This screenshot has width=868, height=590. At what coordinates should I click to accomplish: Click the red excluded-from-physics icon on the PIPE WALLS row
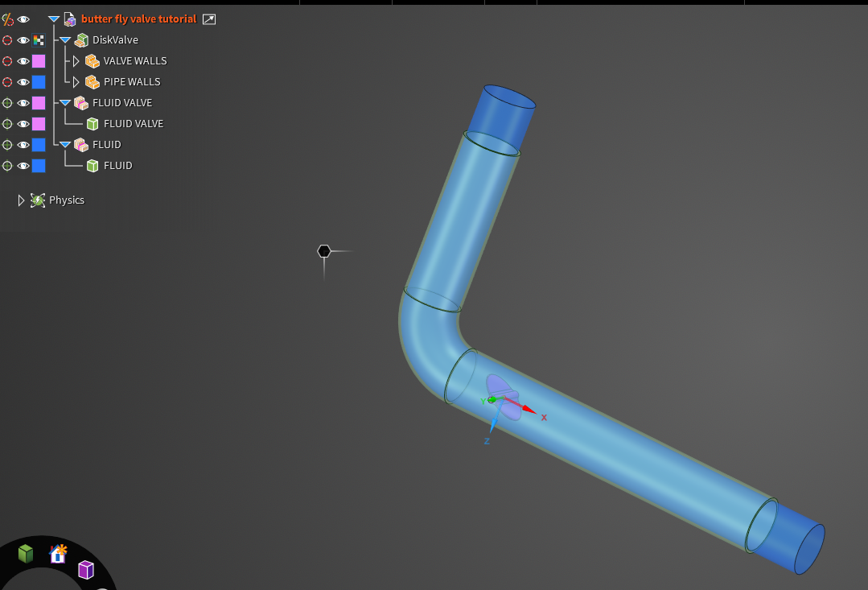pos(7,82)
